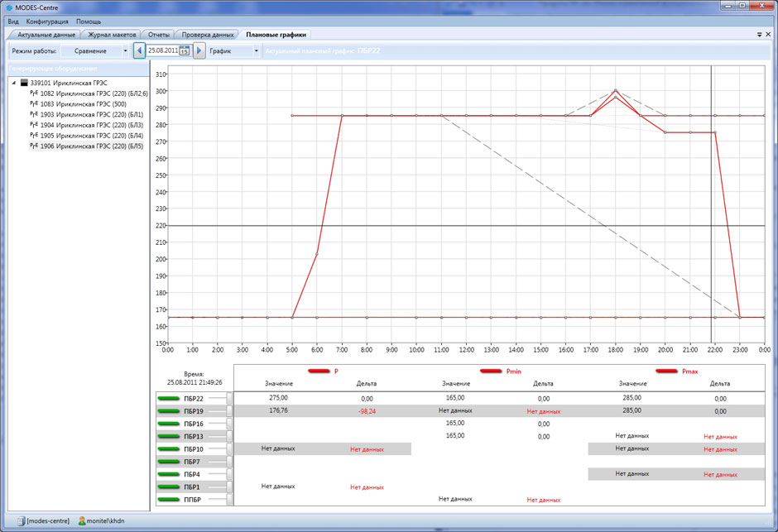Click the green line swatch of ПБР13
The height and width of the screenshot is (532, 778).
point(168,436)
